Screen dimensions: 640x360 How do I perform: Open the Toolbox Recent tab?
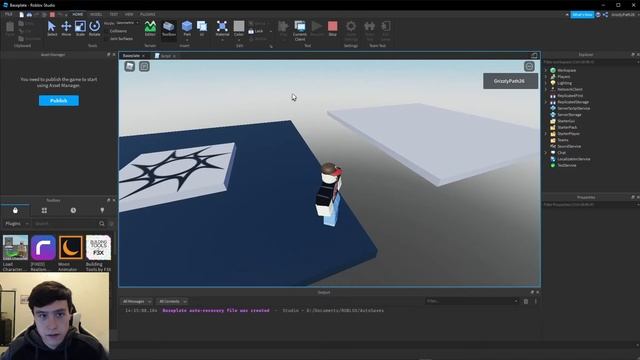[73, 210]
